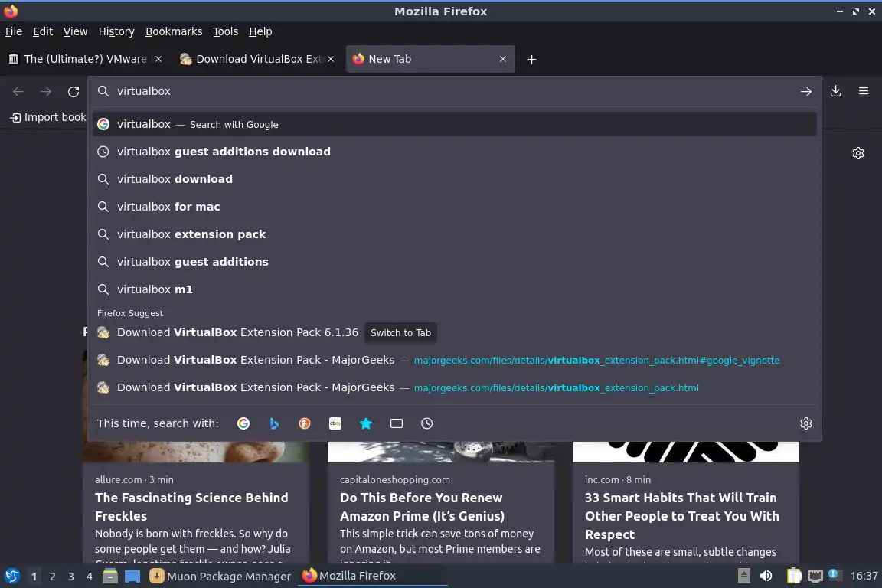Close the VMware tab
Viewport: 882px width, 588px height.
click(158, 59)
